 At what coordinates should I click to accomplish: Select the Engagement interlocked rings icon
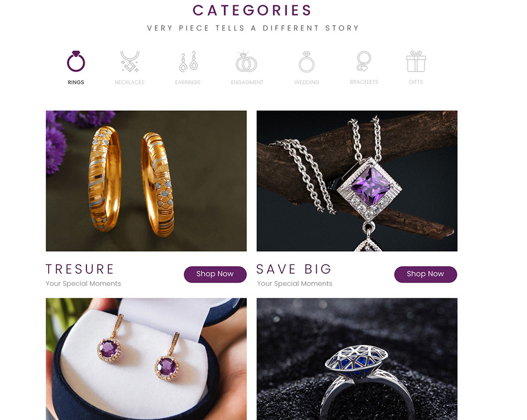(246, 62)
